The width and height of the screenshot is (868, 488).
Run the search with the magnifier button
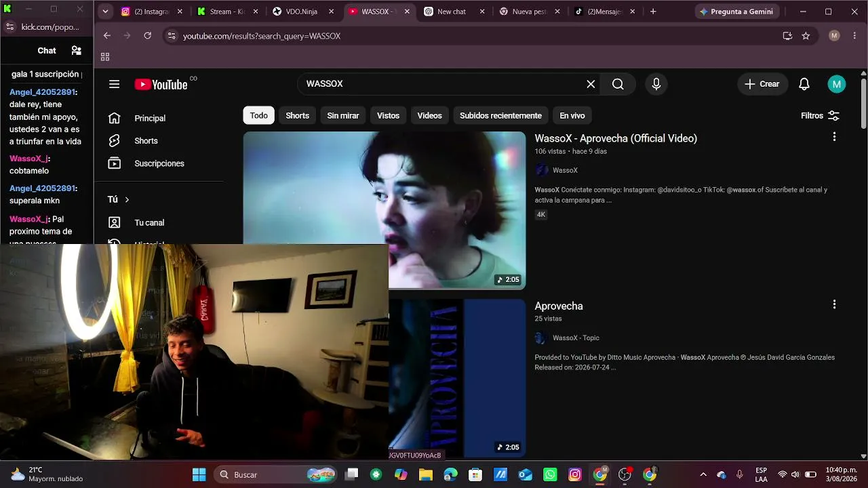tap(618, 84)
